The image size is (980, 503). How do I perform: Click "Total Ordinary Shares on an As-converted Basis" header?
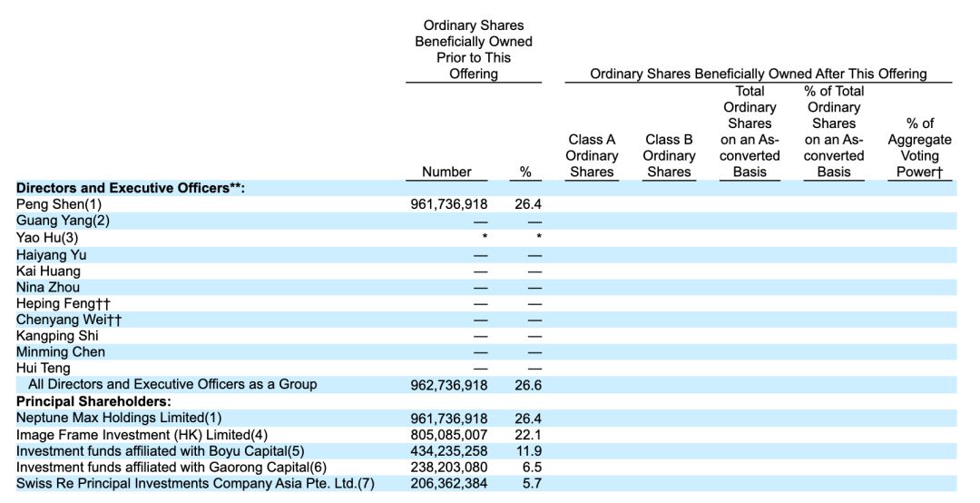750,132
